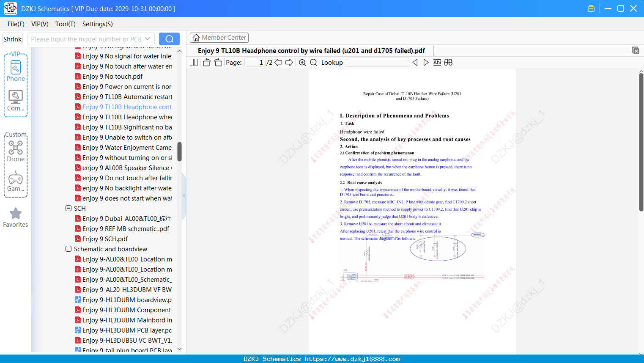Open "Enjoy 9 TL10B Automatic restart" file

(127, 97)
